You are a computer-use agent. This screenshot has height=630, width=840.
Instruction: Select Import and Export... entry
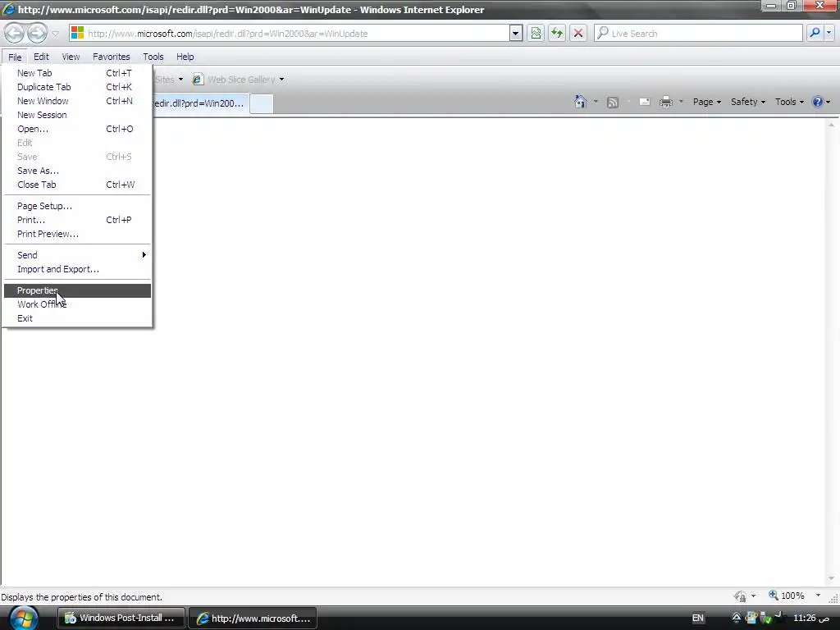[78, 269]
